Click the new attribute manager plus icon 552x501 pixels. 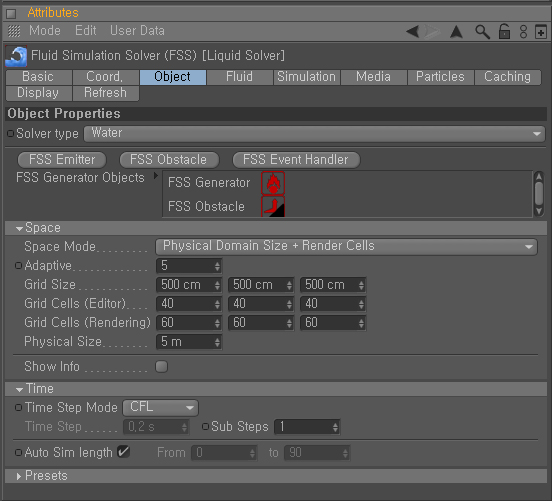(x=541, y=32)
